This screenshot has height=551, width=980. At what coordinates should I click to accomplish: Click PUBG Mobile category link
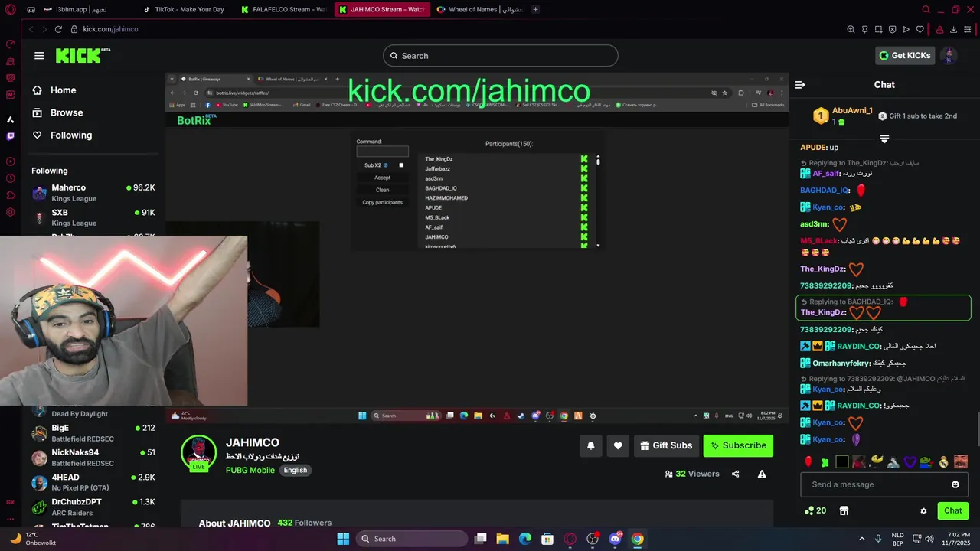click(250, 470)
